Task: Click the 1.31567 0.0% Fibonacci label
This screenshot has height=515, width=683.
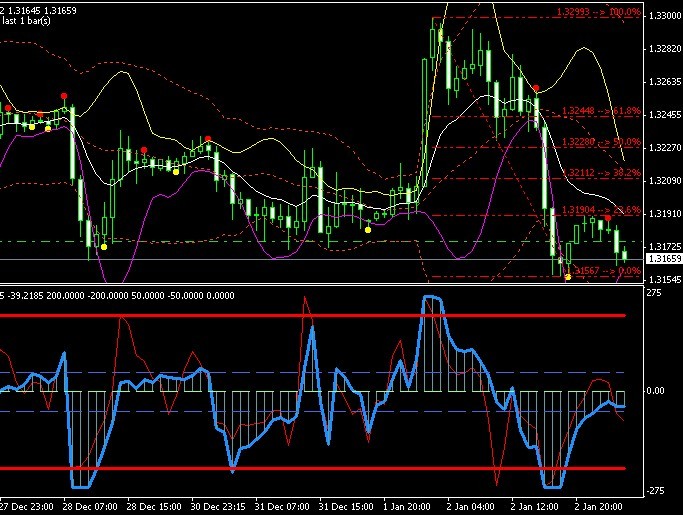Action: (x=606, y=271)
